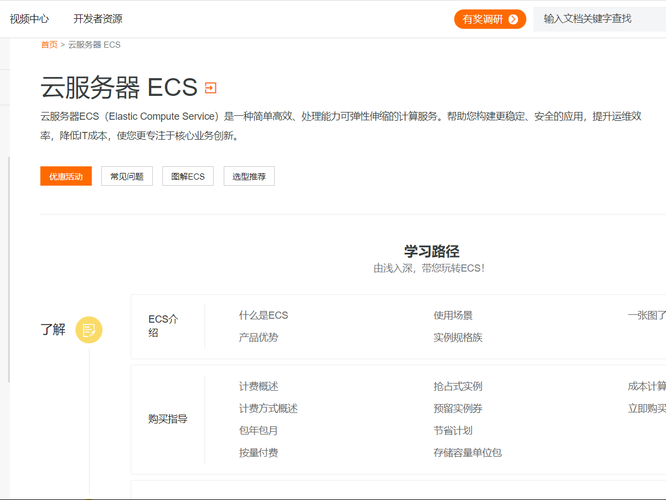Open the 实例规格族 link
The image size is (666, 500).
(458, 337)
